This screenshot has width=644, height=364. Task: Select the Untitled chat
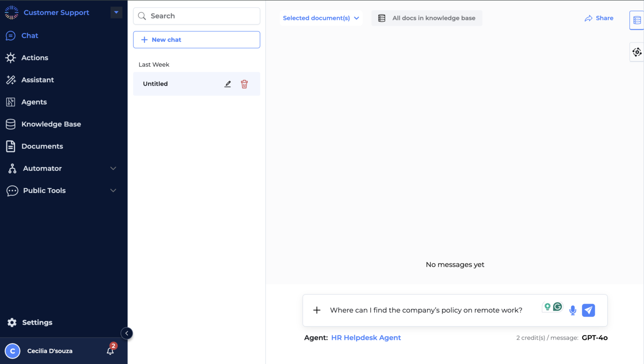197,84
